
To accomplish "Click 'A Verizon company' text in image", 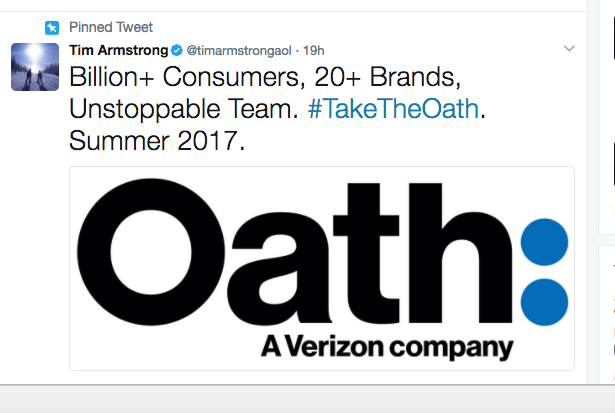I will pyautogui.click(x=387, y=347).
